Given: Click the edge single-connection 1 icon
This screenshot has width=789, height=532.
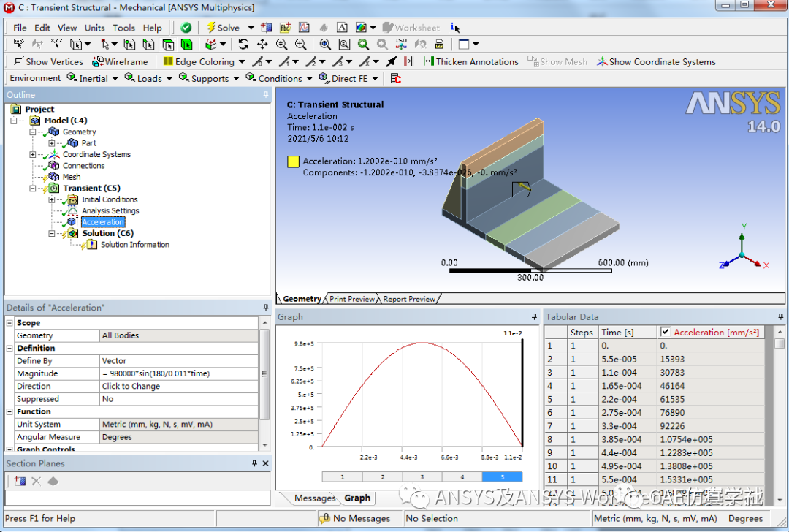Looking at the screenshot, I should tap(285, 61).
